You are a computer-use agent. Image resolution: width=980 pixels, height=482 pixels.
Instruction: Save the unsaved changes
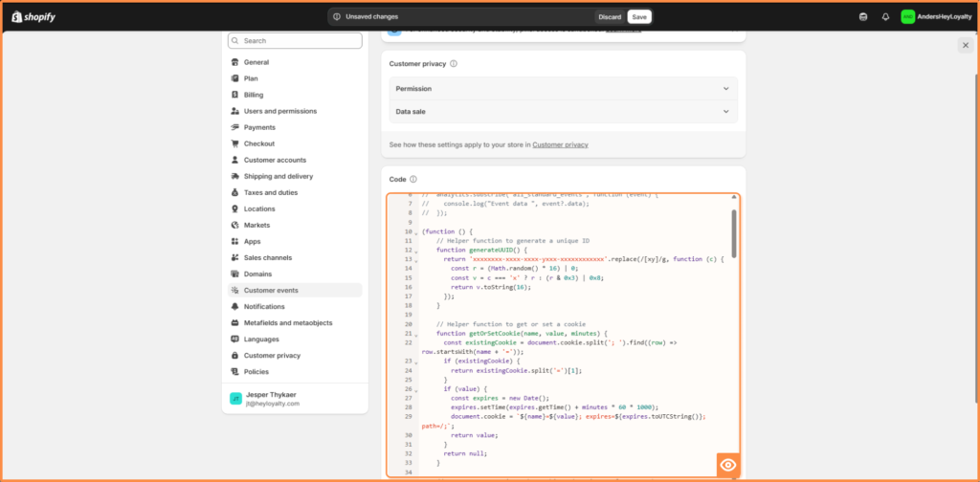point(638,16)
